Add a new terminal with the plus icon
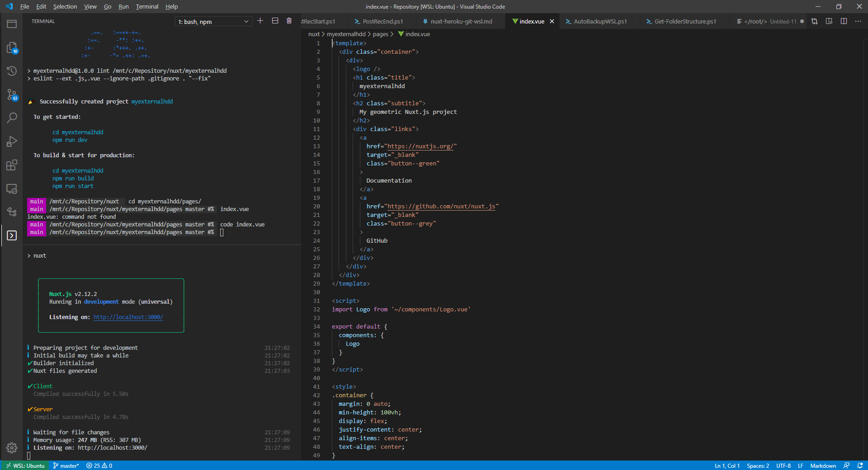The width and height of the screenshot is (868, 470). tap(260, 21)
